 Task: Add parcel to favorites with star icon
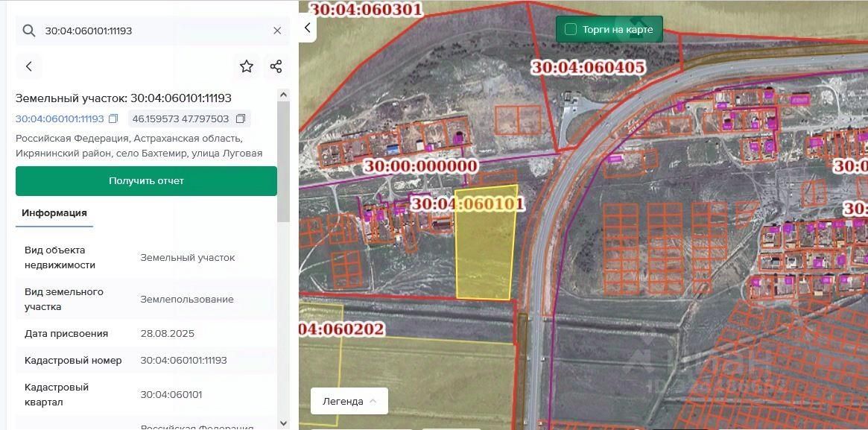247,66
